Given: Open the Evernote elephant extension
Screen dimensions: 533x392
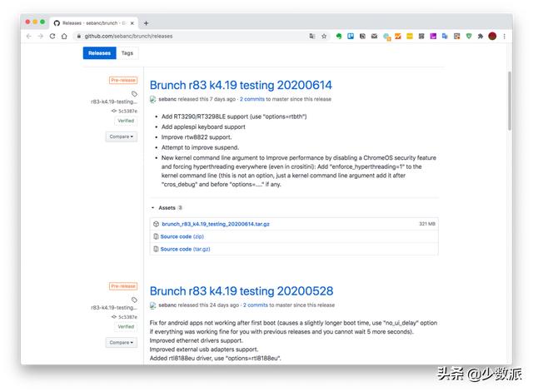Looking at the screenshot, I should [339, 37].
